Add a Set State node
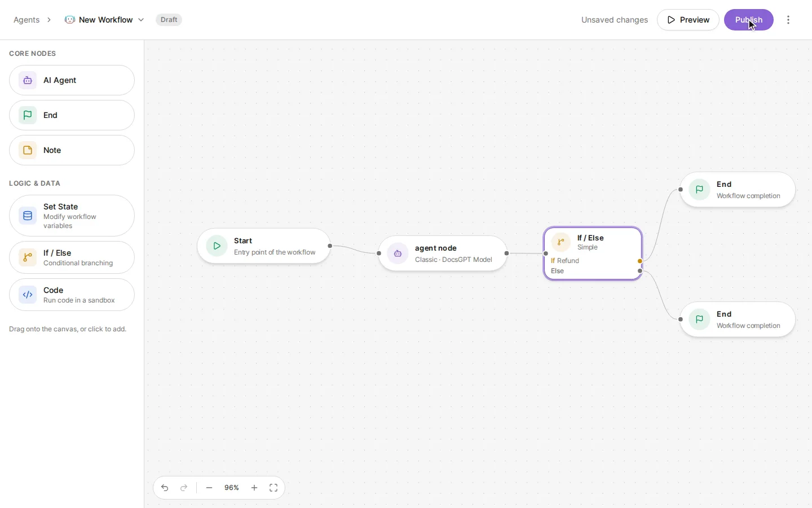 (72, 216)
